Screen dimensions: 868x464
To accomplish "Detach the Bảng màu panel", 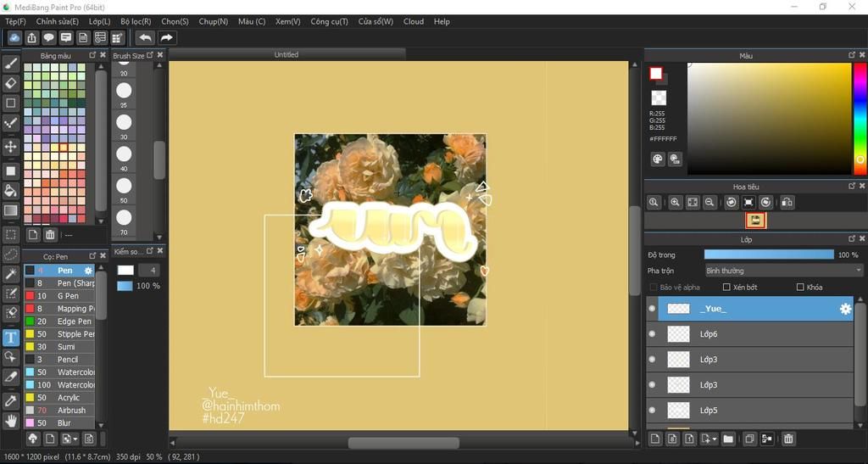I will tap(92, 55).
